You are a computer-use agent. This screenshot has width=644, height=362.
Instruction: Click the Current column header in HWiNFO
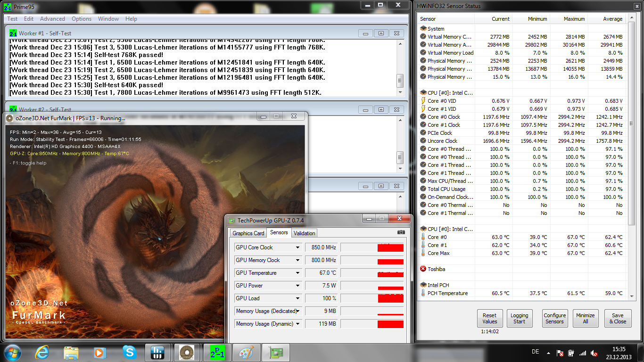tap(493, 19)
